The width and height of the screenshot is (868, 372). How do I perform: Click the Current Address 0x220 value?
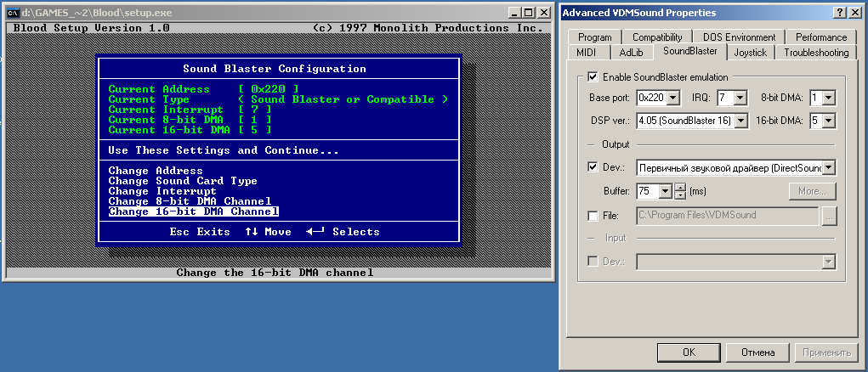tap(268, 89)
